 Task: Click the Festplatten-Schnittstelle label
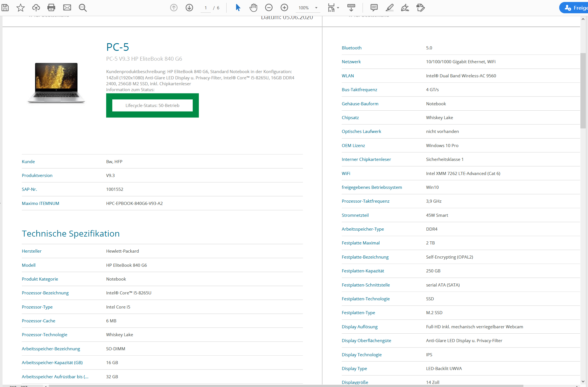pos(366,285)
